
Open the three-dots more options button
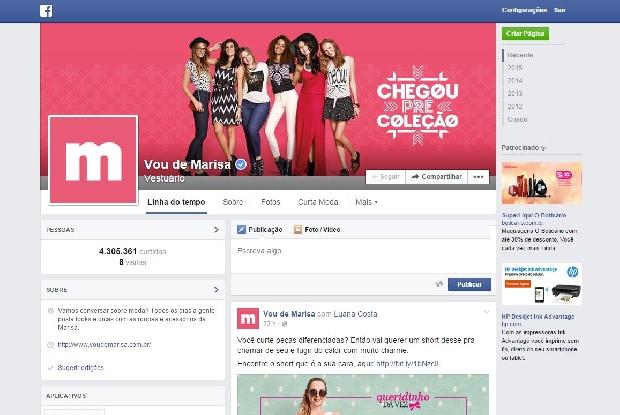[478, 177]
